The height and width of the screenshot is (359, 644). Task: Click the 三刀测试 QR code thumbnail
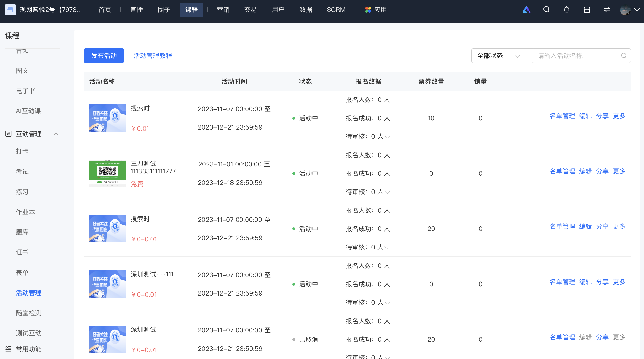point(107,173)
